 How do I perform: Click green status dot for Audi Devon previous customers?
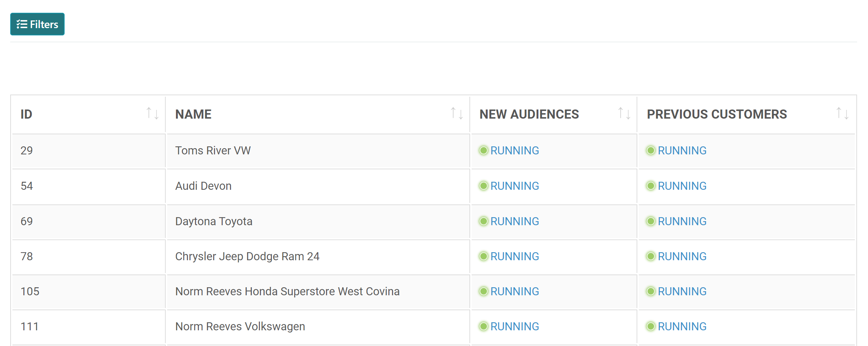click(x=651, y=186)
